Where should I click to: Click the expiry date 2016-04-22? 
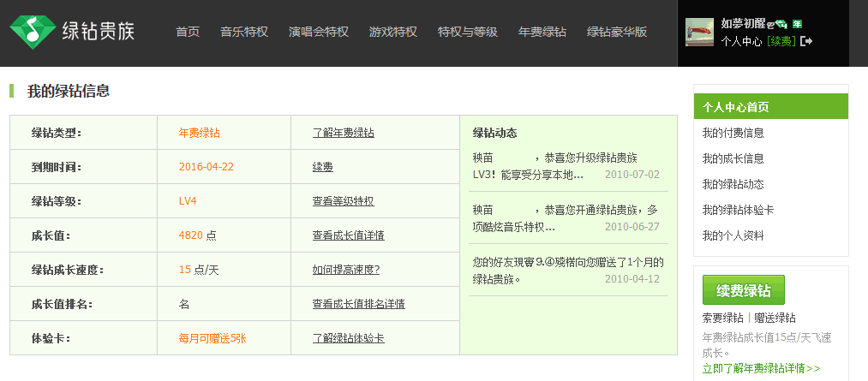pyautogui.click(x=207, y=167)
